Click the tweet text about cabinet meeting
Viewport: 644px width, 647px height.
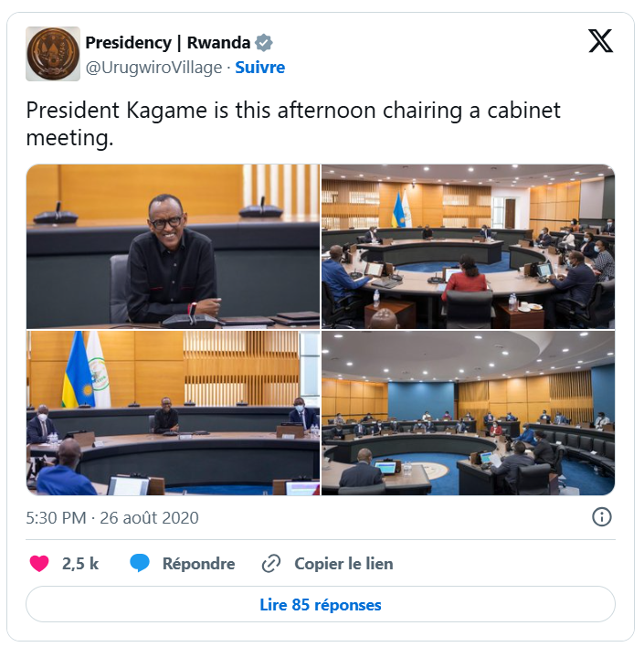[293, 123]
